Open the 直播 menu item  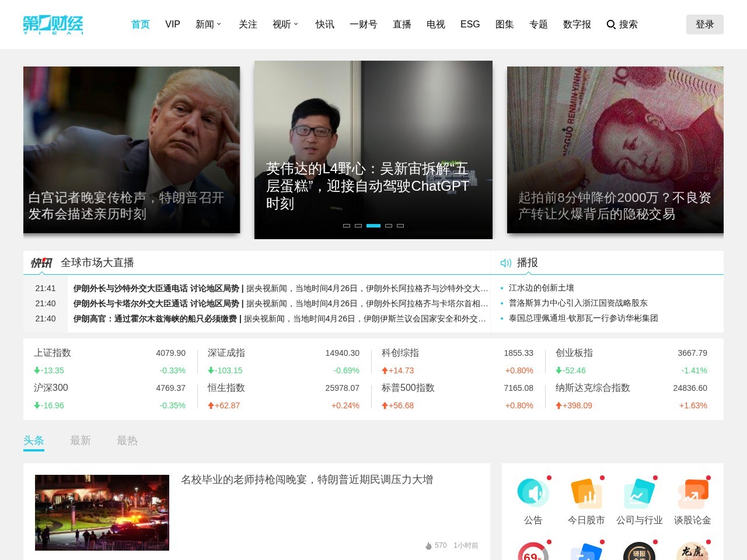pyautogui.click(x=402, y=24)
